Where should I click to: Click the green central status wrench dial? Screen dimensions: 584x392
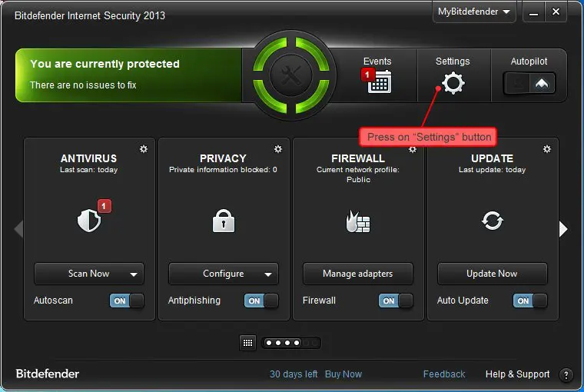coord(291,75)
